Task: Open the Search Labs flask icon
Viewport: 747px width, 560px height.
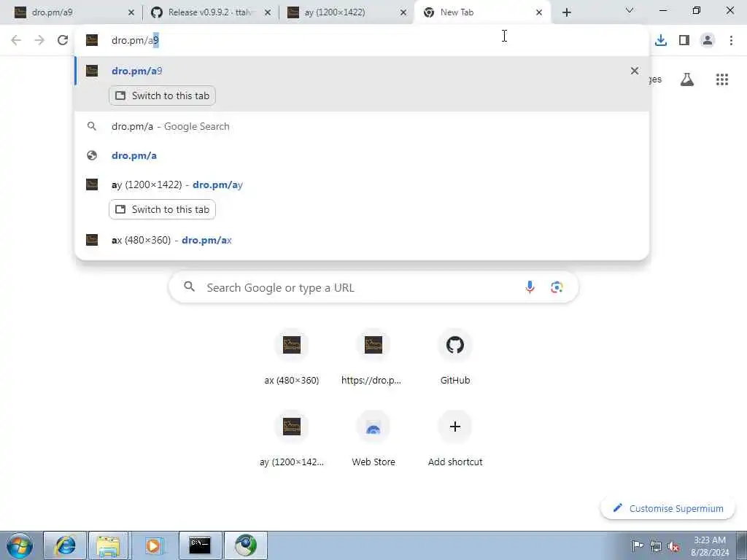Action: (x=687, y=79)
